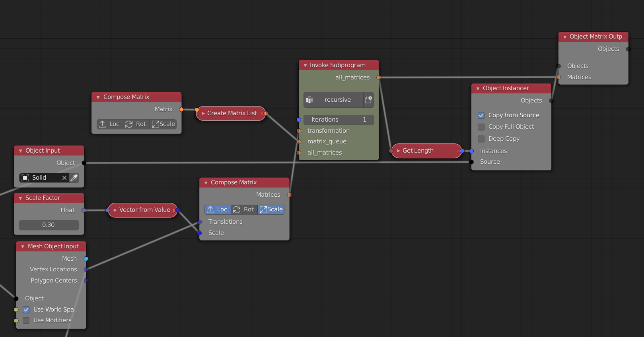The width and height of the screenshot is (644, 337).
Task: Toggle Copy Full Object checkbox
Action: tap(481, 127)
